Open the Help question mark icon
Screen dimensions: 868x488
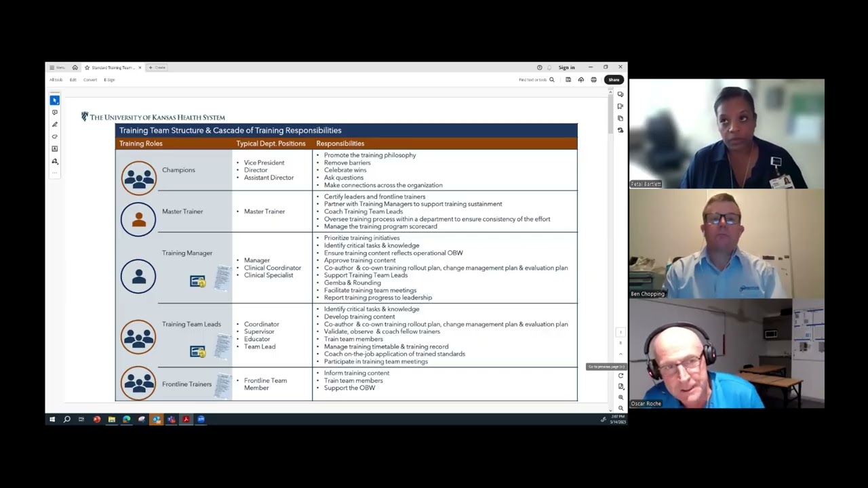click(539, 68)
